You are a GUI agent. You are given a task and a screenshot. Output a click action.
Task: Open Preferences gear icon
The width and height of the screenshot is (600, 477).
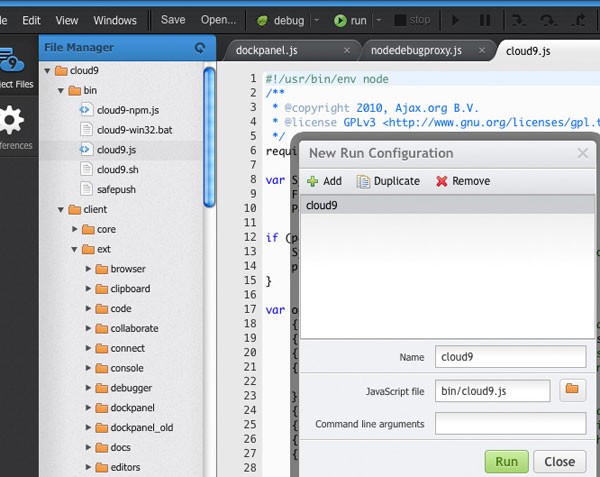pos(11,120)
